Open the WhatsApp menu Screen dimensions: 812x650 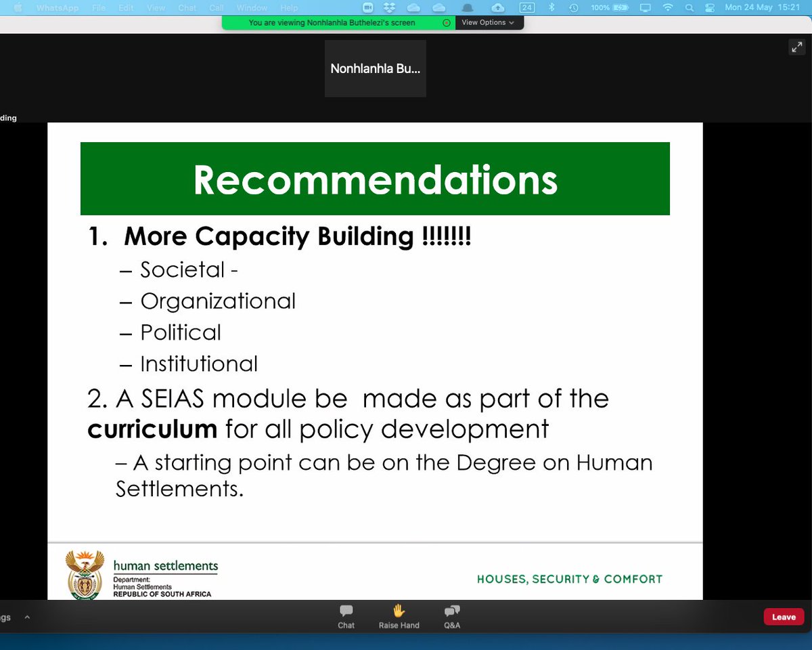click(x=58, y=7)
